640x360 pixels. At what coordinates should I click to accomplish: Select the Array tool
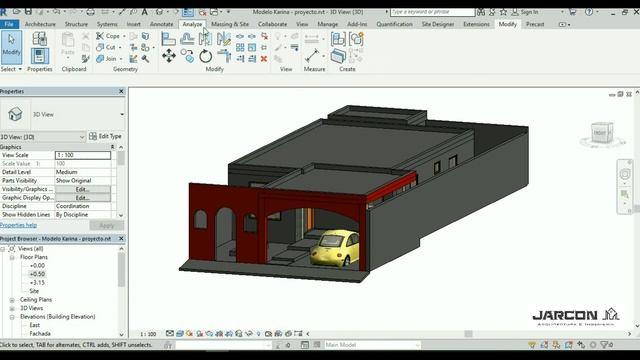[240, 48]
